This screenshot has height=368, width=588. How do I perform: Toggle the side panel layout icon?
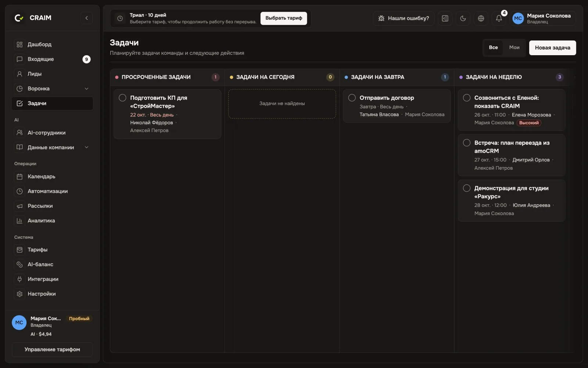445,18
